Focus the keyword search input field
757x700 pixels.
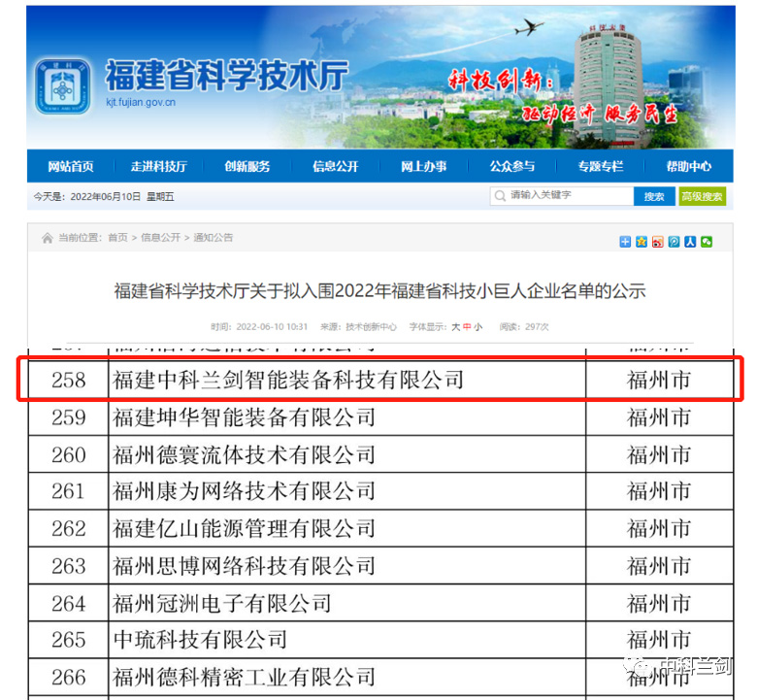click(570, 196)
